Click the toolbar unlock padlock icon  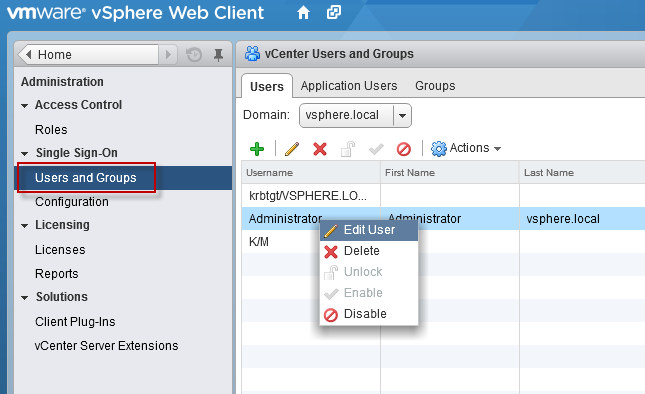pyautogui.click(x=348, y=149)
